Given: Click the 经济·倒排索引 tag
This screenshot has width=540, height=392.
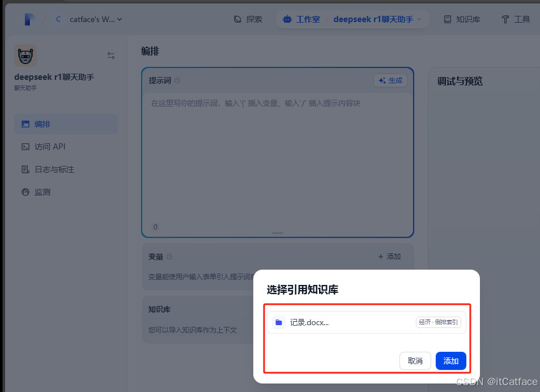Looking at the screenshot, I should [x=439, y=322].
